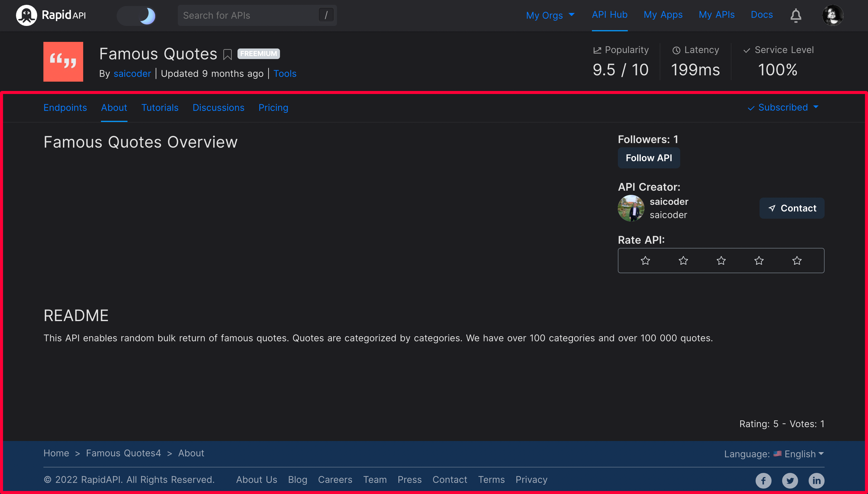Open RapidAPI Facebook page icon
The height and width of the screenshot is (494, 868).
click(x=763, y=480)
